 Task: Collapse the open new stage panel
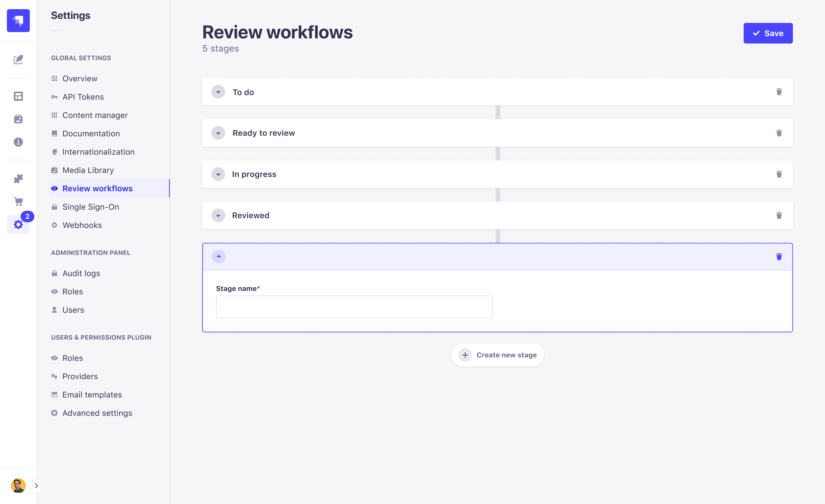(219, 257)
